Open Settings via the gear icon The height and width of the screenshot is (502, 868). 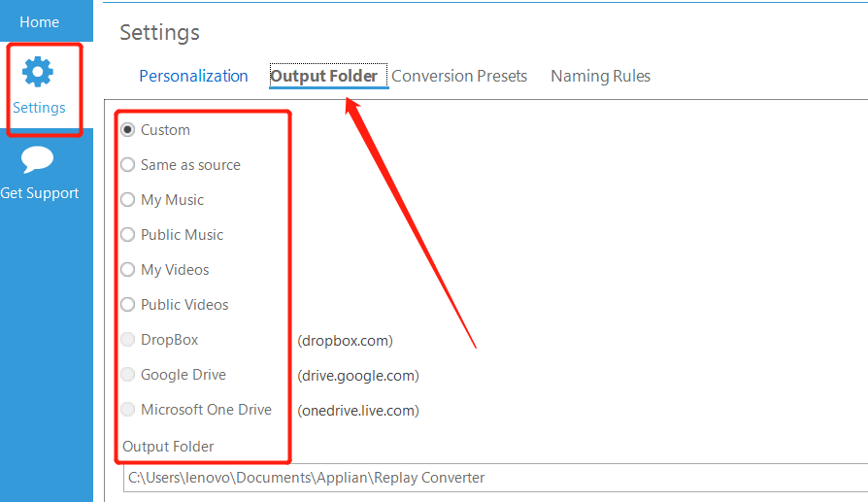(38, 72)
